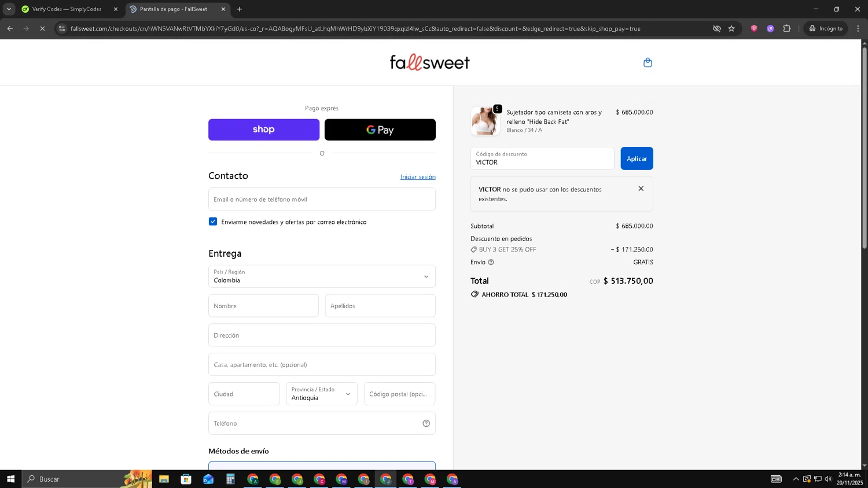Click the total $ 513.750,00 amount
Screen dimensions: 868x488
[628, 281]
